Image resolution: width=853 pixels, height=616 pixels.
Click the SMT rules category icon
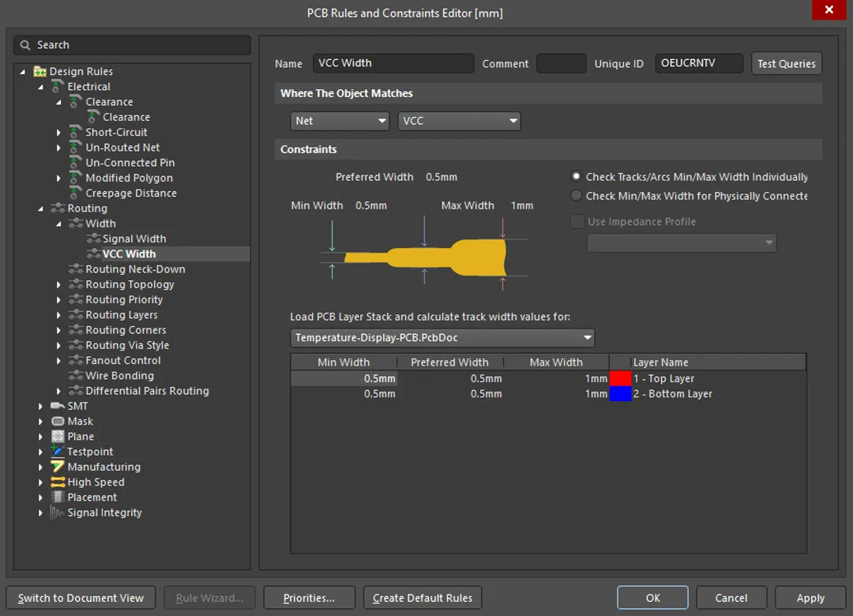click(x=58, y=405)
